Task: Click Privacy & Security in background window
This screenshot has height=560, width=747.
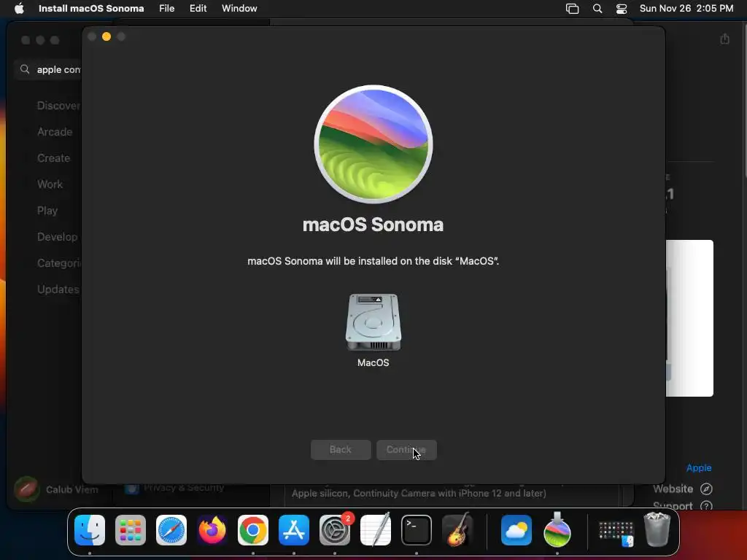Action: coord(184,488)
